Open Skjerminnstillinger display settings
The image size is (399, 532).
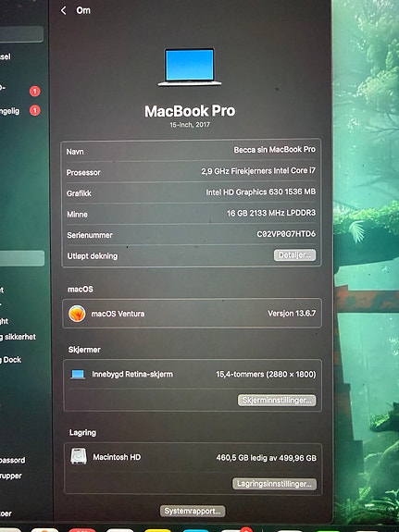(x=277, y=400)
